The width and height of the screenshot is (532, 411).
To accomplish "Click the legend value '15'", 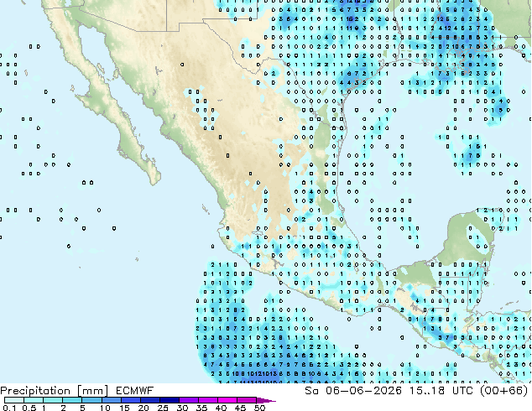I will point(124,408).
